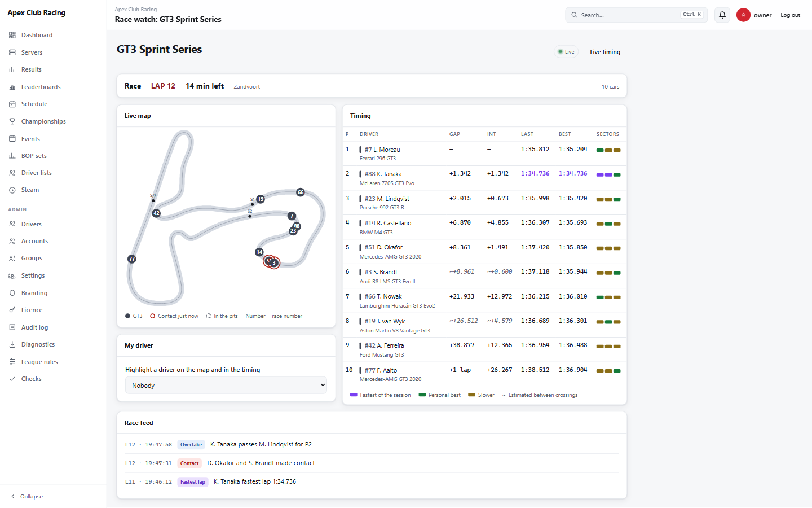Navigate to Accounts admin page
The image size is (812, 508).
coord(34,241)
